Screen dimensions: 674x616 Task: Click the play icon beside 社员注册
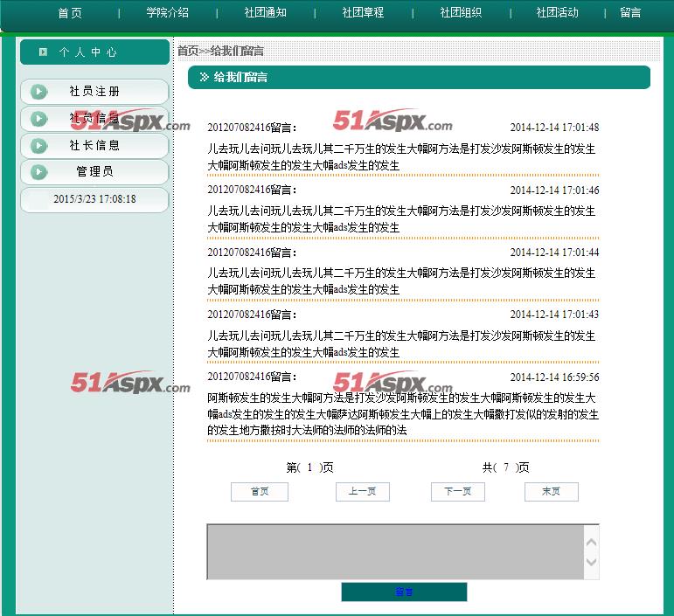(x=38, y=92)
